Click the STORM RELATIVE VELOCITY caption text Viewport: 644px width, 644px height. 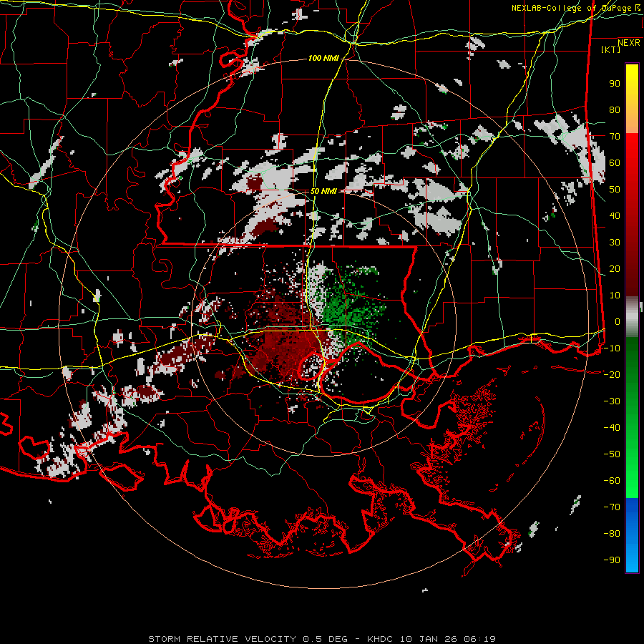point(222,639)
